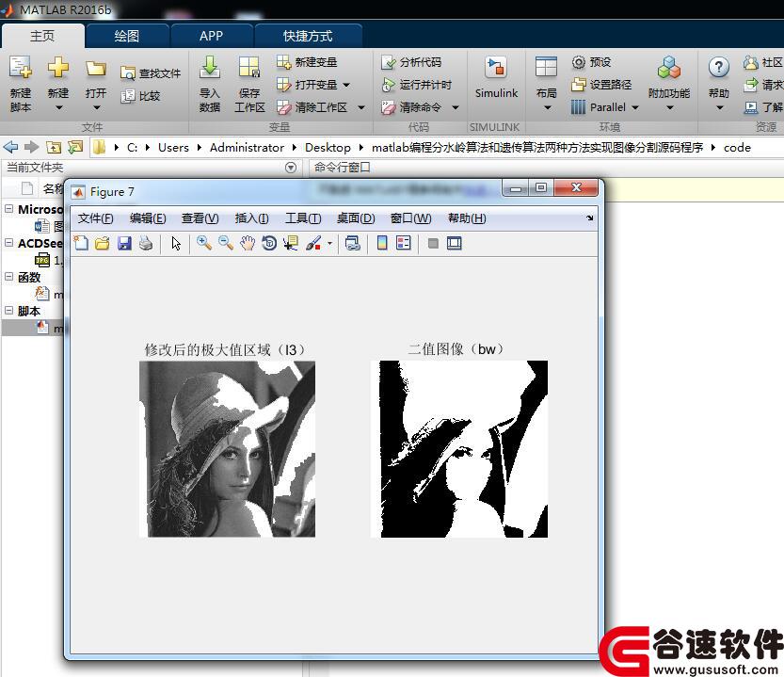Select Brush data tool in Figure 7
Image resolution: width=784 pixels, height=677 pixels.
pos(313,244)
